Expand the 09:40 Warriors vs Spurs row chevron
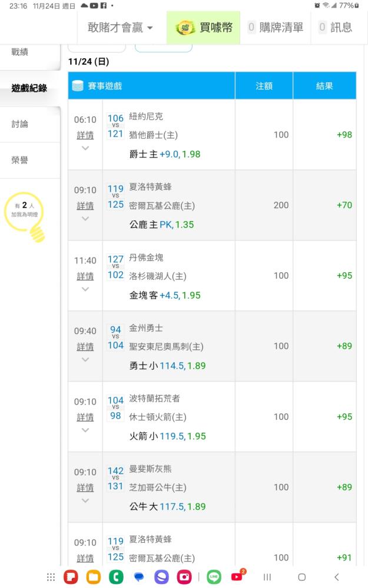 pyautogui.click(x=85, y=360)
